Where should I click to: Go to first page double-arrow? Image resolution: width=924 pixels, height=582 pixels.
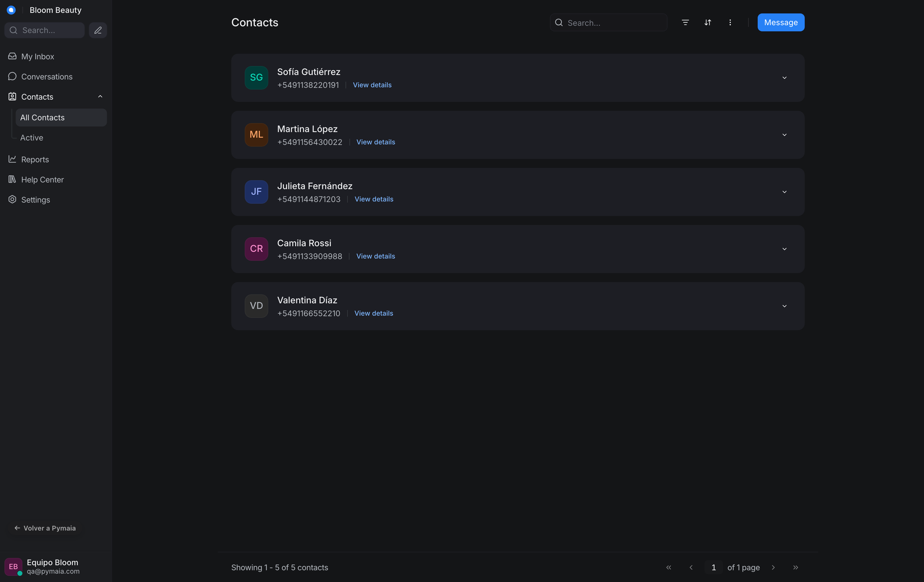click(669, 567)
